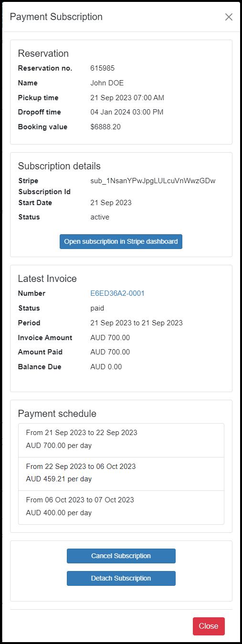The width and height of the screenshot is (242, 644).
Task: Click the reservation number 615985
Action: [x=103, y=68]
